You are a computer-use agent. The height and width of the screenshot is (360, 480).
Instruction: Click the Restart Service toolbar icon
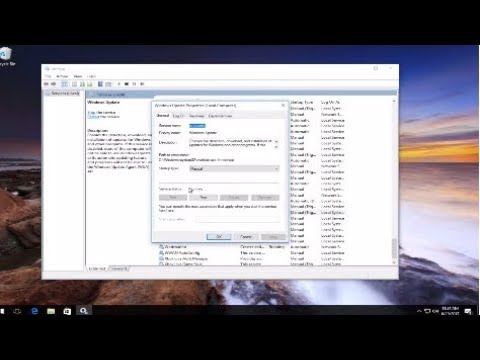click(142, 84)
